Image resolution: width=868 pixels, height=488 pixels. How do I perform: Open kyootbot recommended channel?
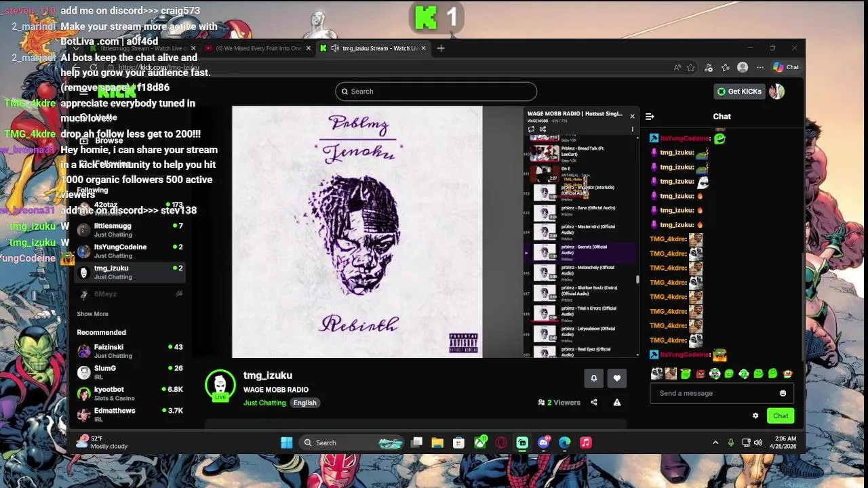click(x=130, y=393)
